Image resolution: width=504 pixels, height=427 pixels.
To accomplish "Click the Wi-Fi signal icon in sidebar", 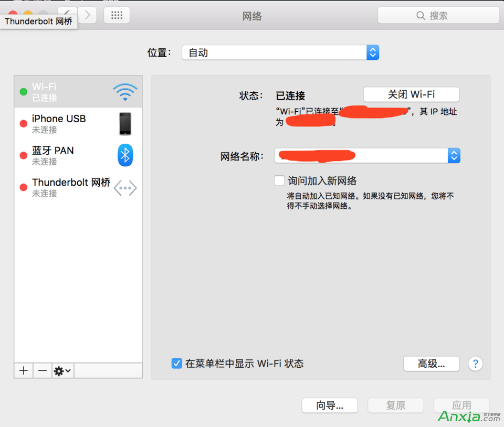I will (x=125, y=92).
